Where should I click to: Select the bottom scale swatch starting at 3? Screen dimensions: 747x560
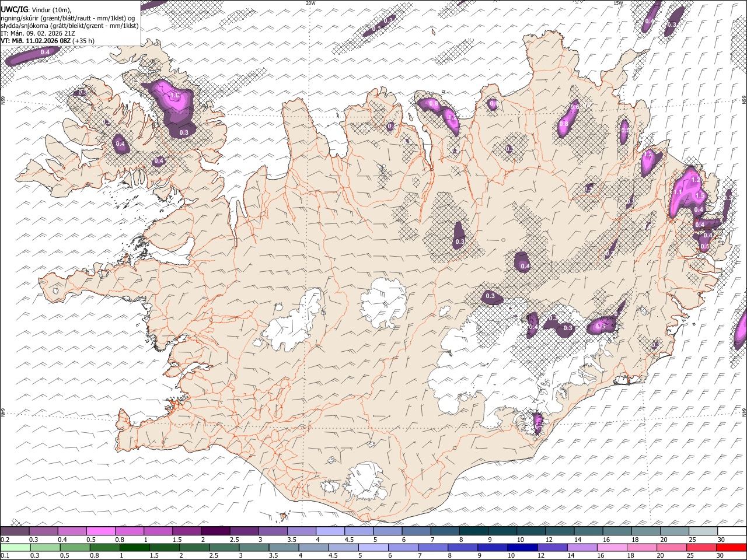coord(254,547)
